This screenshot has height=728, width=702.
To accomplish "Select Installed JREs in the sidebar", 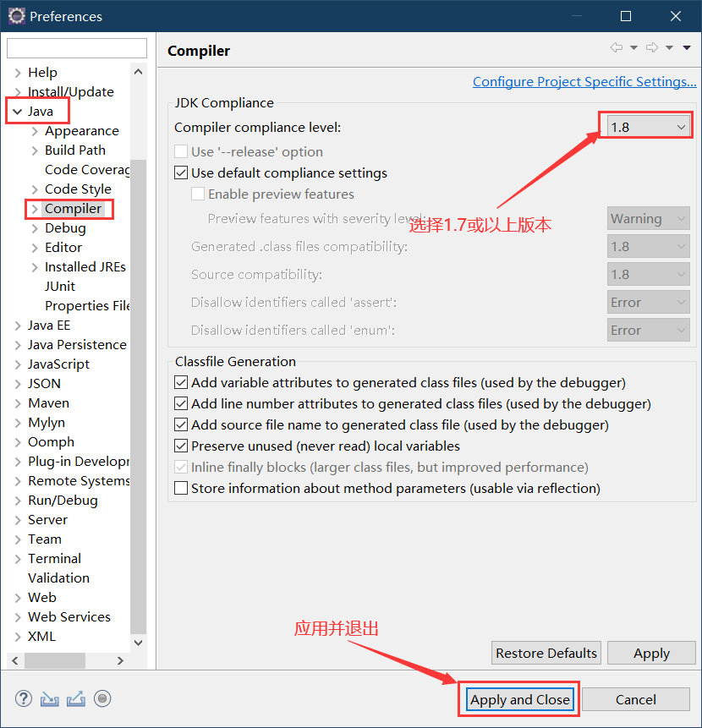I will [85, 266].
